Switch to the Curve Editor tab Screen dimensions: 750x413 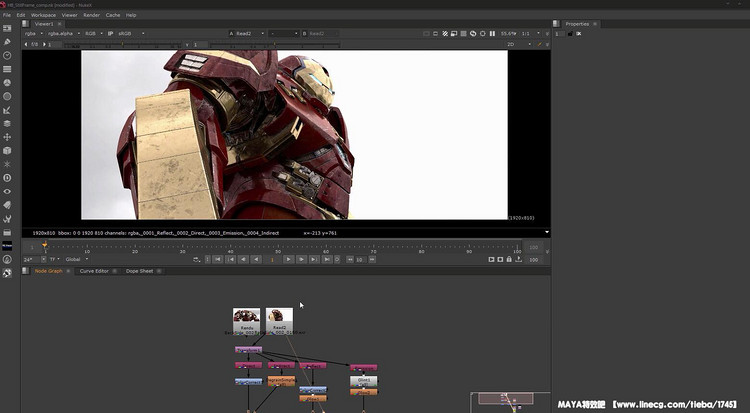pyautogui.click(x=93, y=271)
